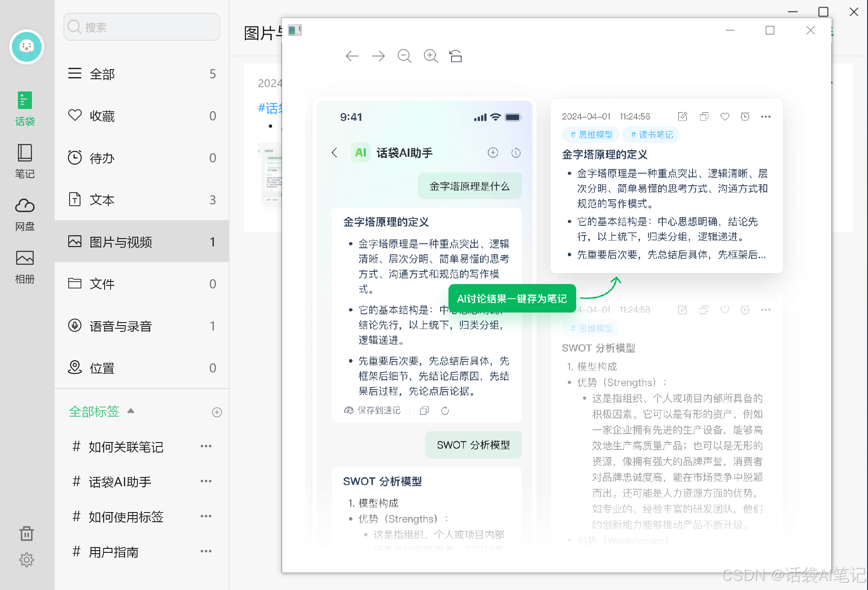This screenshot has height=590, width=868.
Task: Click the 搜索 search input field
Action: pos(142,27)
